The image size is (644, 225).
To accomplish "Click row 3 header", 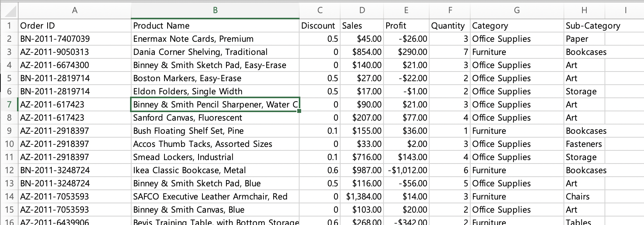I will (x=9, y=52).
